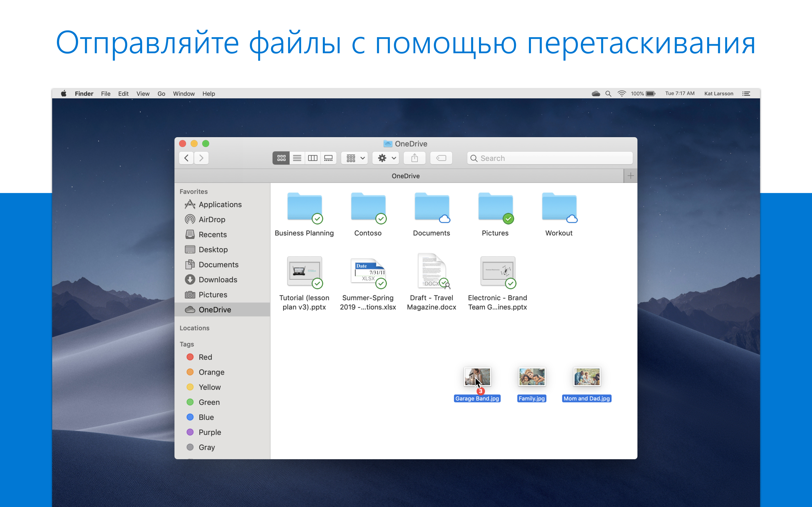Go forward with the right arrow
The image size is (812, 507).
tap(201, 158)
